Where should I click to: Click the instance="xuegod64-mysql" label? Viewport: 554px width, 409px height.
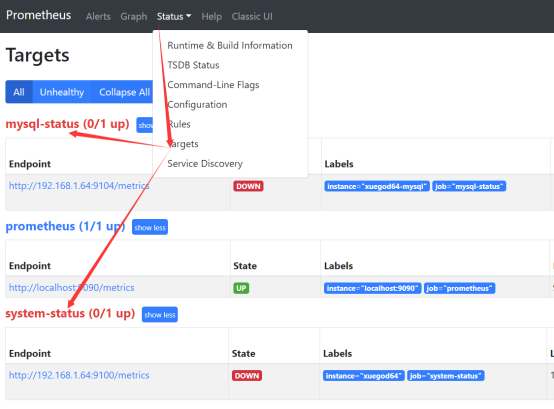coord(377,186)
